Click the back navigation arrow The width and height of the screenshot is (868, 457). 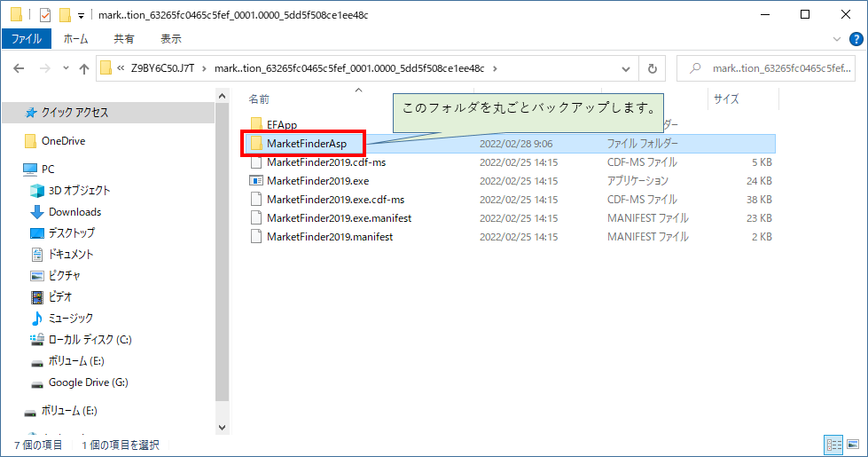coord(19,68)
